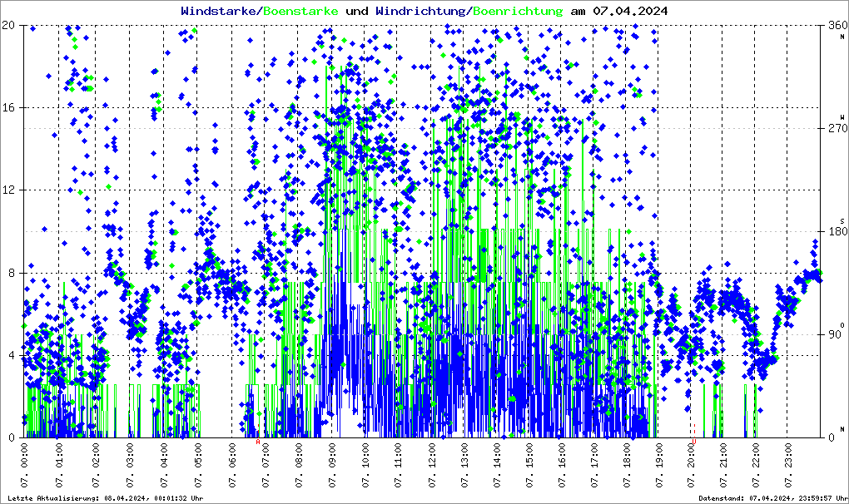Click the time label '07. 04:00'

[164, 466]
